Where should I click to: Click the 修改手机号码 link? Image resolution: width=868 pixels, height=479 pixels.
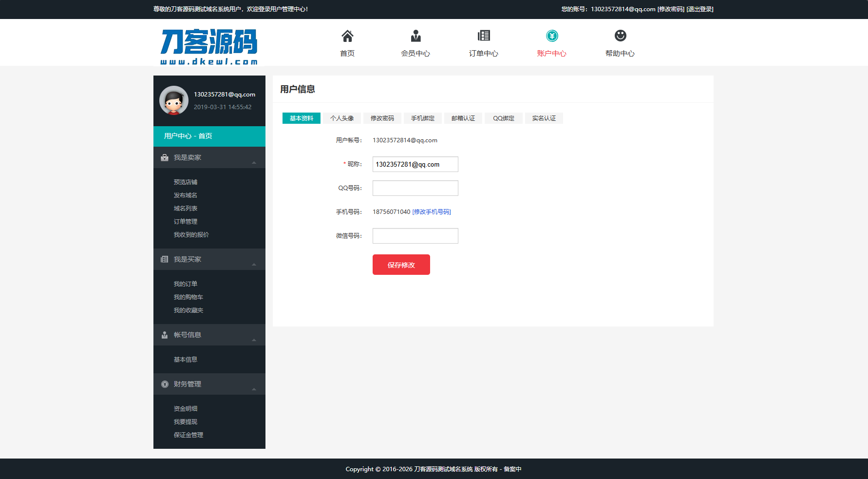(431, 212)
